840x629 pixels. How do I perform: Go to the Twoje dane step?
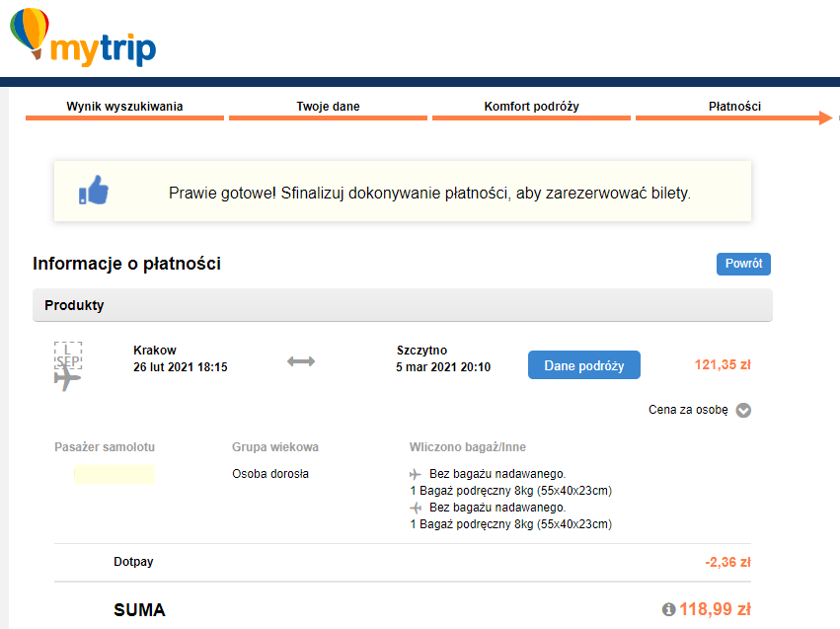click(328, 107)
